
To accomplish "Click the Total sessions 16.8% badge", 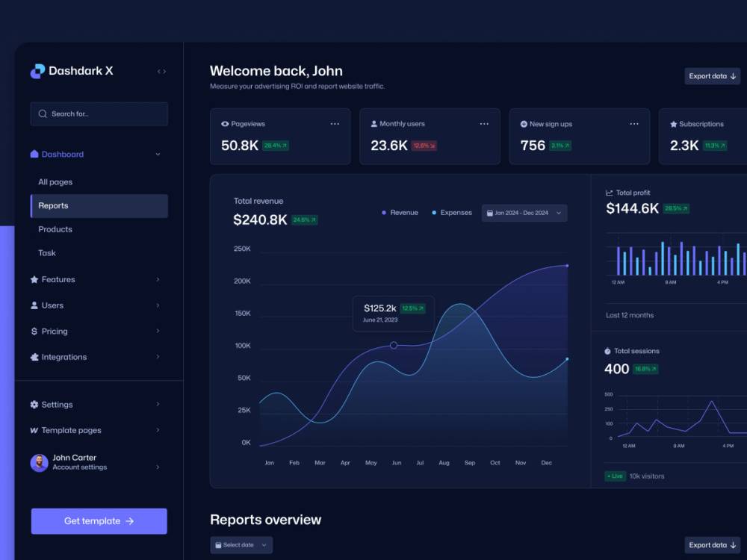I will click(645, 369).
